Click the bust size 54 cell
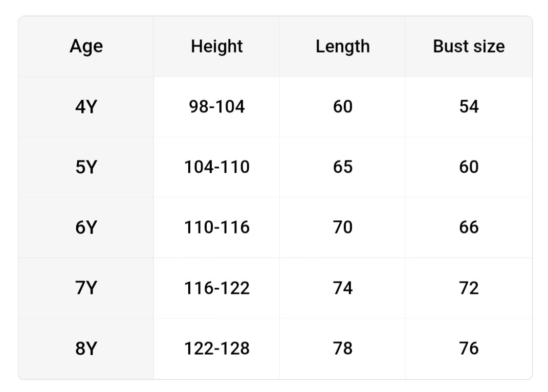This screenshot has height=392, width=548. click(x=469, y=107)
